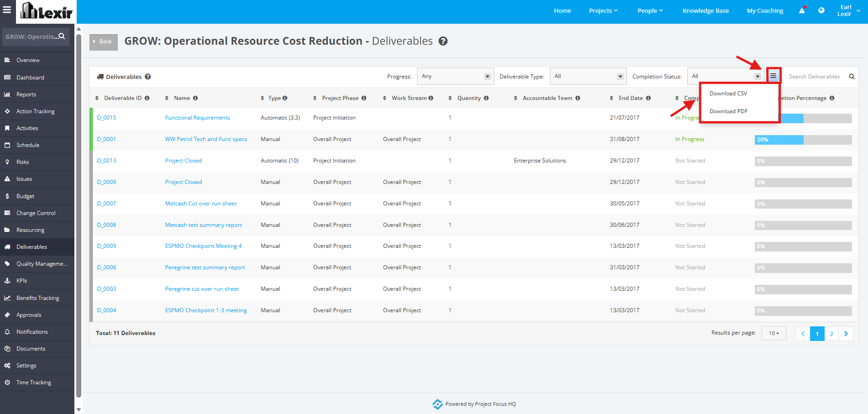The height and width of the screenshot is (414, 868).
Task: Open Budget in the sidebar
Action: tap(37, 196)
